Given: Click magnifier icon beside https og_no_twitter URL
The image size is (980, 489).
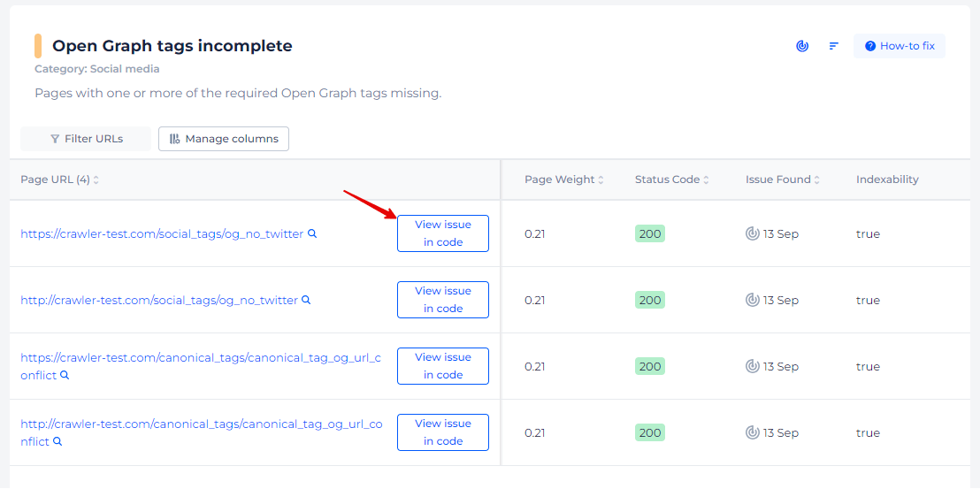Looking at the screenshot, I should tap(312, 233).
